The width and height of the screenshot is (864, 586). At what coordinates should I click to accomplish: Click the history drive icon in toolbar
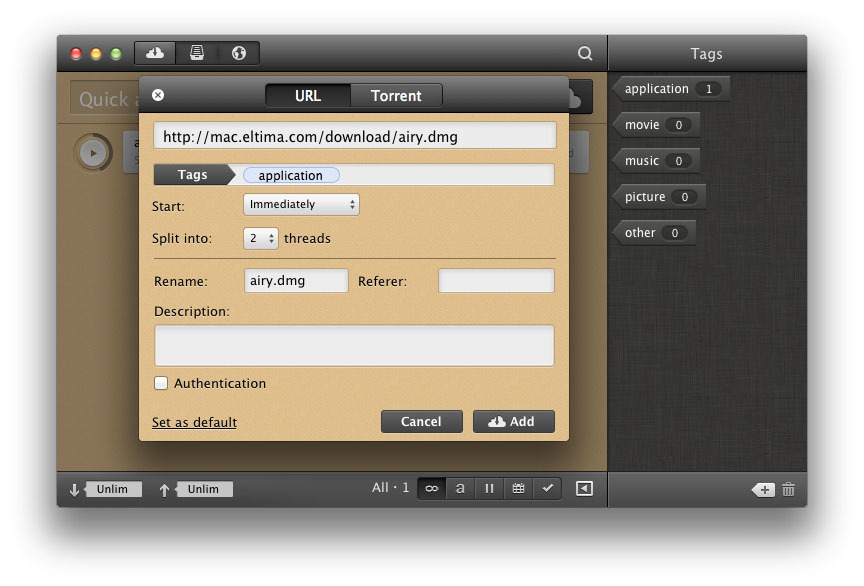pos(197,53)
